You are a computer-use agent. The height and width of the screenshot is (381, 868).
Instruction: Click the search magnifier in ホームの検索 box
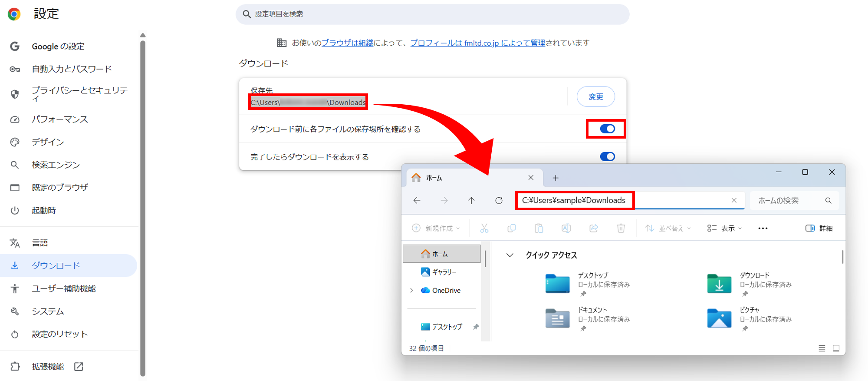click(829, 200)
